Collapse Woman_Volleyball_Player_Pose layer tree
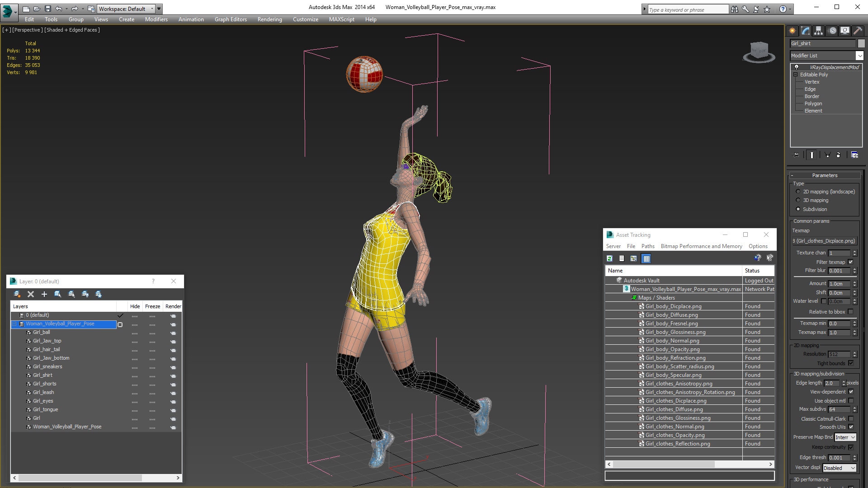The height and width of the screenshot is (488, 868). click(14, 324)
